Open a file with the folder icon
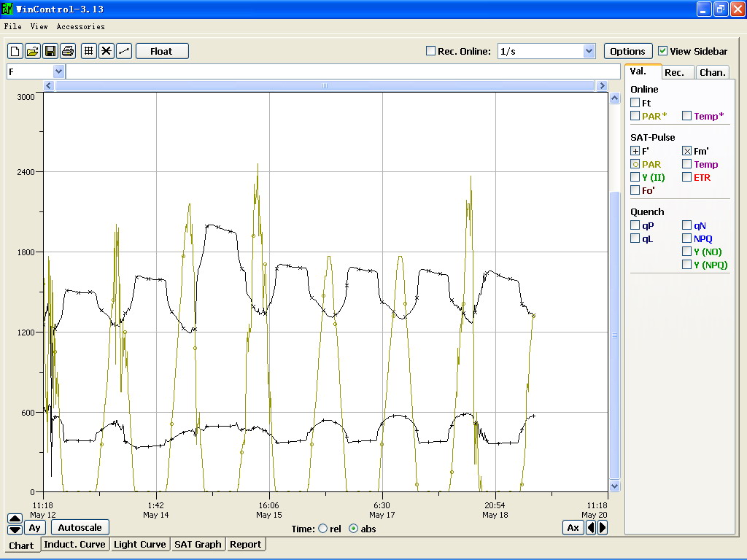The height and width of the screenshot is (560, 747). [33, 51]
